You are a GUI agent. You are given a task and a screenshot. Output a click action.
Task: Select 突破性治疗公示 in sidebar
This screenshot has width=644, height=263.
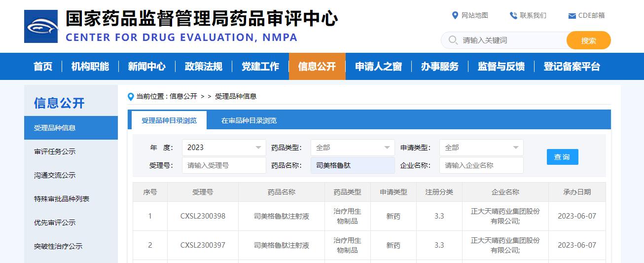[71, 246]
